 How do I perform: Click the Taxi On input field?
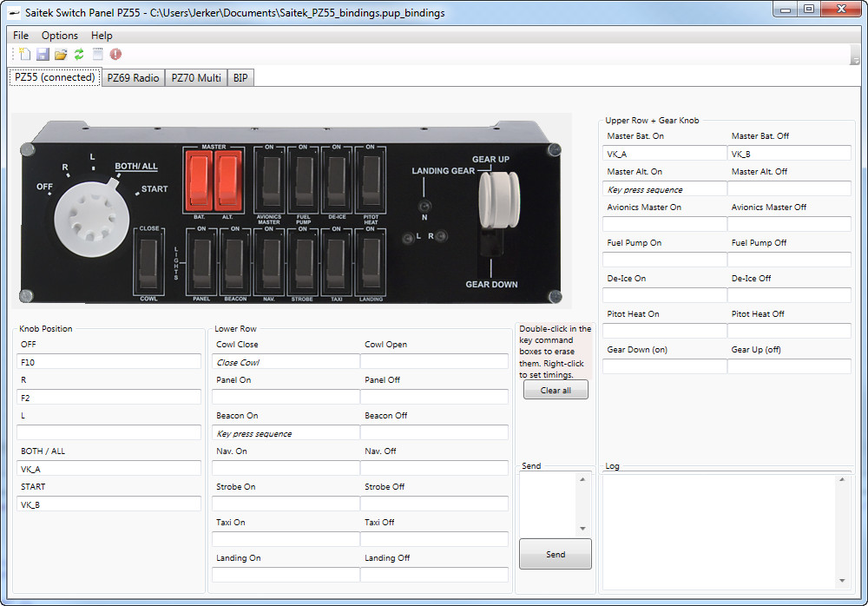[x=286, y=539]
